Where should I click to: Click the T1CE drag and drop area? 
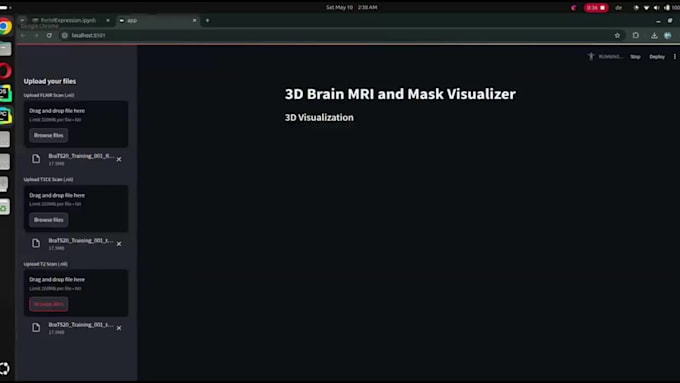coord(76,209)
